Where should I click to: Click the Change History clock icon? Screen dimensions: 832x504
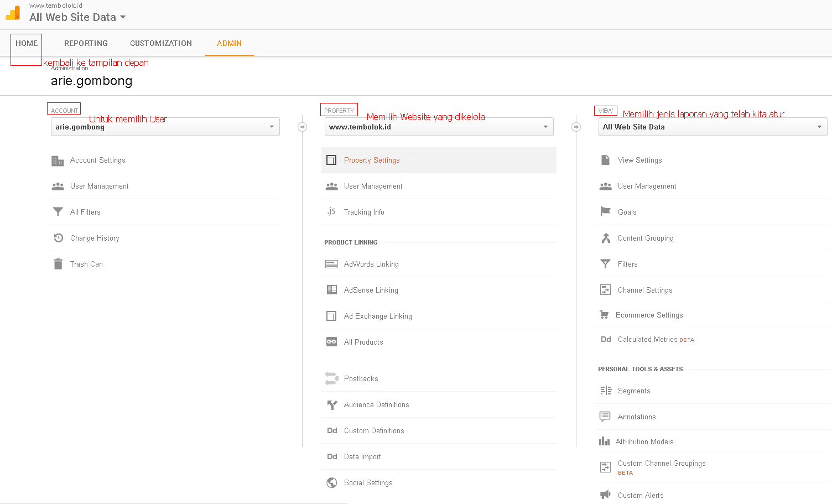pyautogui.click(x=58, y=238)
